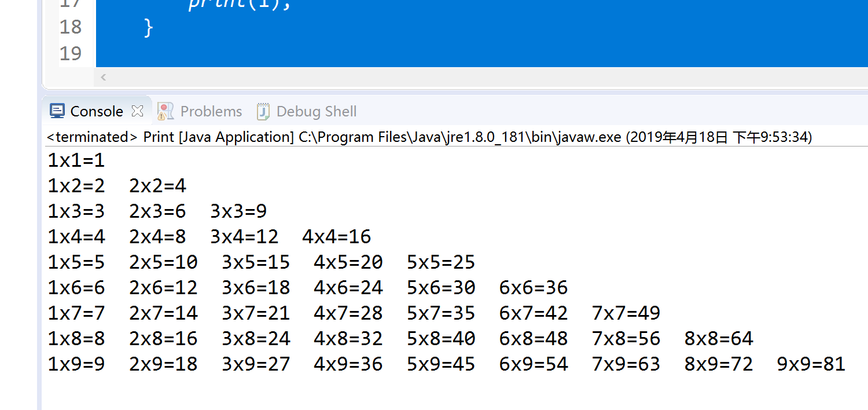Screen dimensions: 868x410
Task: Click console output 3x4=12
Action: 244,237
